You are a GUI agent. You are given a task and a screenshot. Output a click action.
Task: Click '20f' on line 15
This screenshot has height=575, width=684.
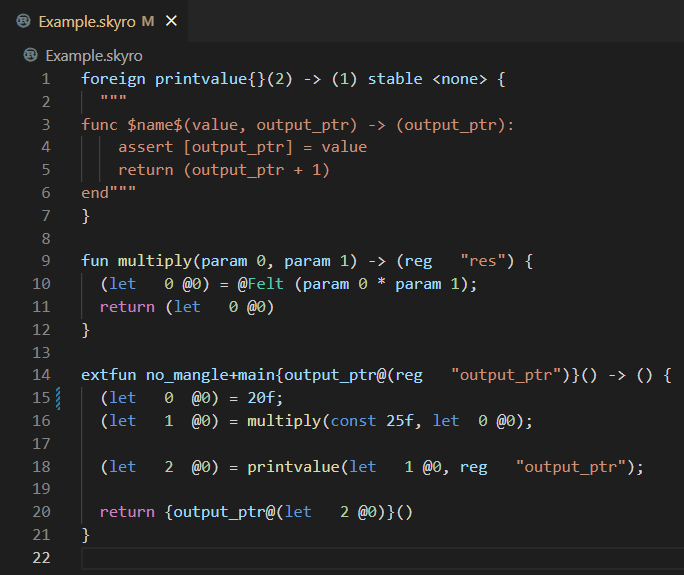tap(261, 398)
